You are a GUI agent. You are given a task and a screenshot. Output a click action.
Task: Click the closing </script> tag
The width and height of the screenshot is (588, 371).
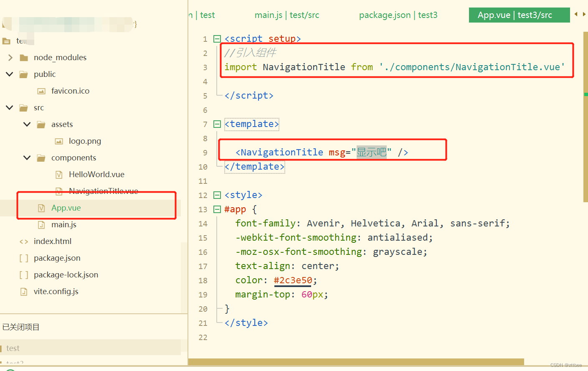249,96
